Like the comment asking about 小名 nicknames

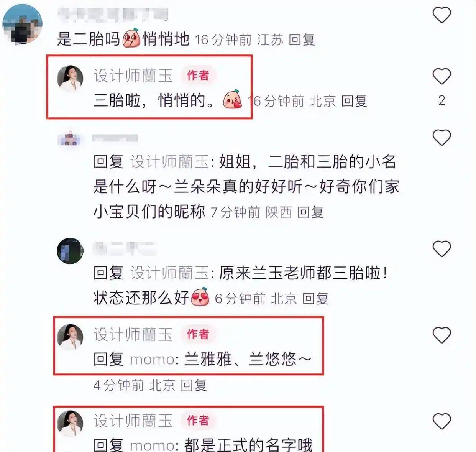442,138
